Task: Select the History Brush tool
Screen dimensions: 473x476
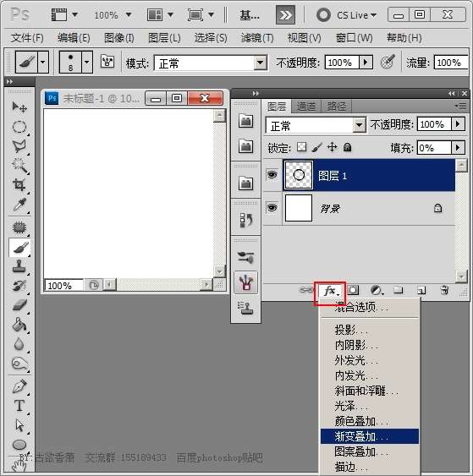Action: (19, 286)
